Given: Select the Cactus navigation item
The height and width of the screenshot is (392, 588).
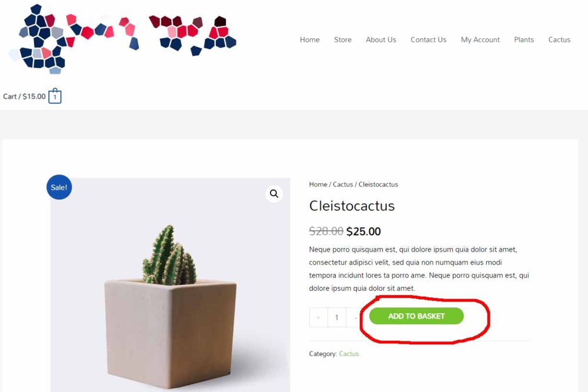Looking at the screenshot, I should [559, 40].
